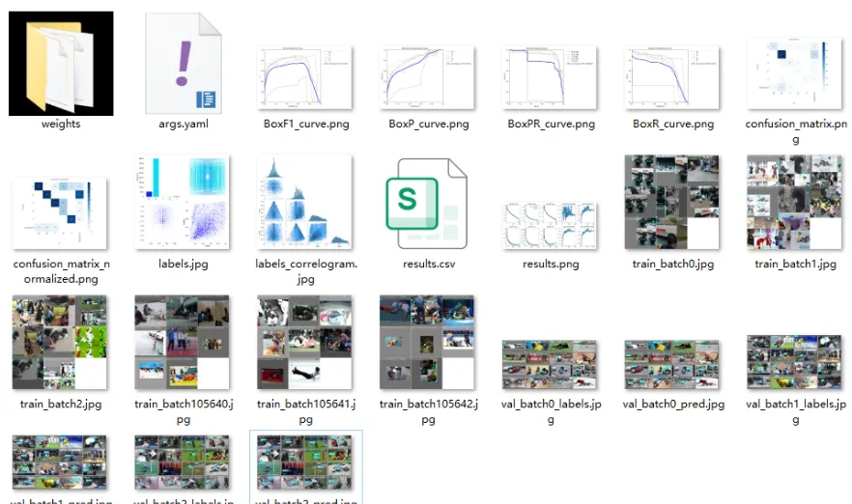Click the "train_batch2.jpg" name text
Screen dimensions: 852x504
[x=61, y=404]
